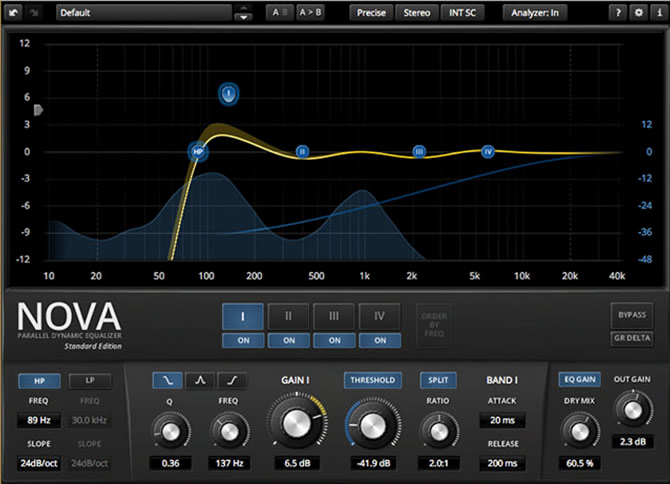The image size is (670, 484).
Task: Open the Default preset dropdown
Action: (144, 13)
